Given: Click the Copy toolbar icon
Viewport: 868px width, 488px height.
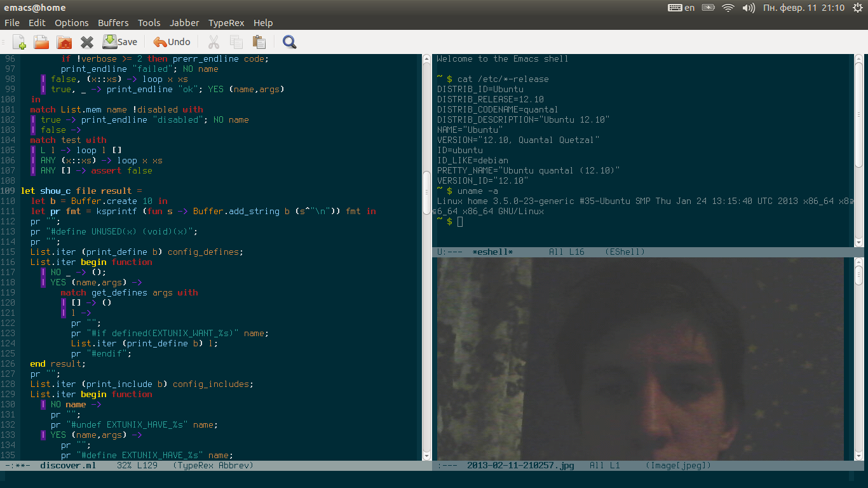Looking at the screenshot, I should point(236,42).
